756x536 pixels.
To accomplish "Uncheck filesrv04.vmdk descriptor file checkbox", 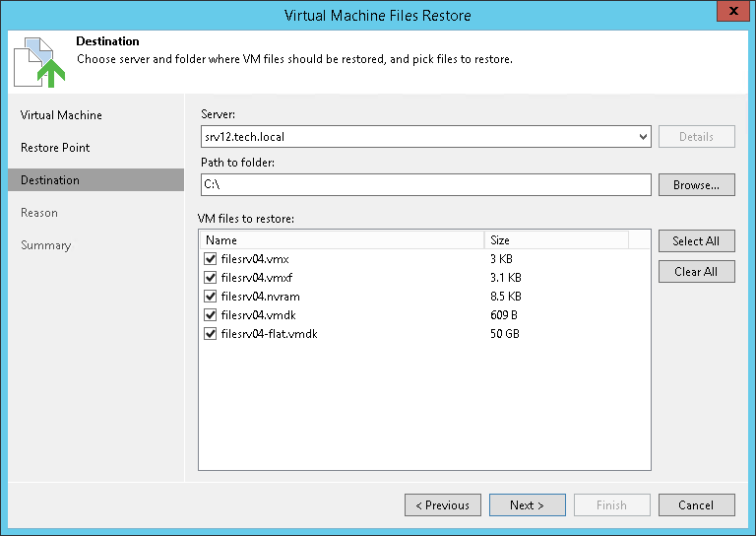I will tap(210, 315).
